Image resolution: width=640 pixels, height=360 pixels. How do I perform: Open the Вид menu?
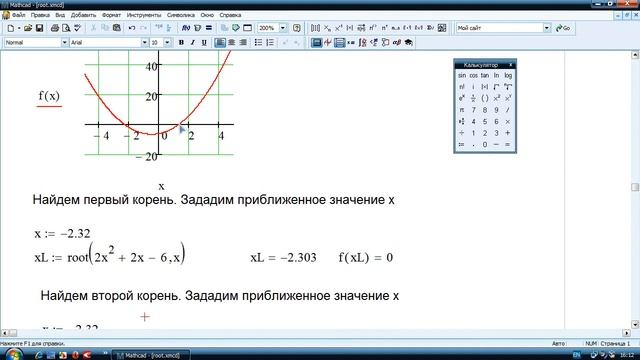point(60,15)
